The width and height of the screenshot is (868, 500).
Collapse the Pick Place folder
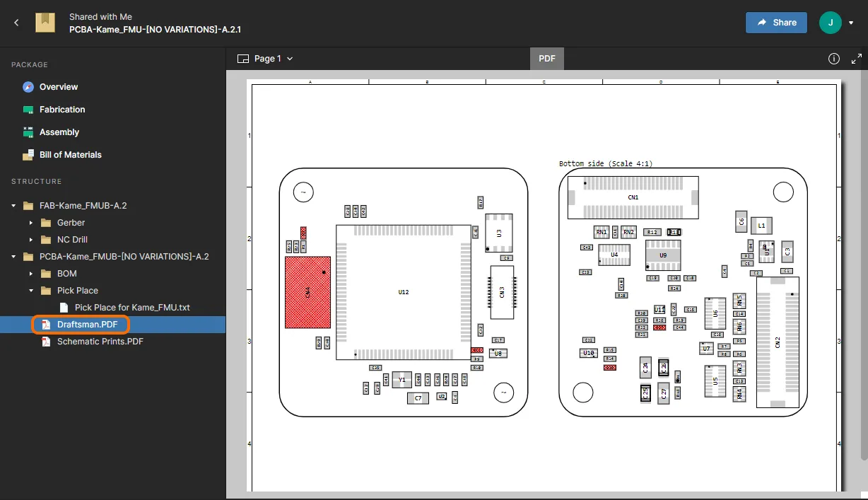[30, 291]
